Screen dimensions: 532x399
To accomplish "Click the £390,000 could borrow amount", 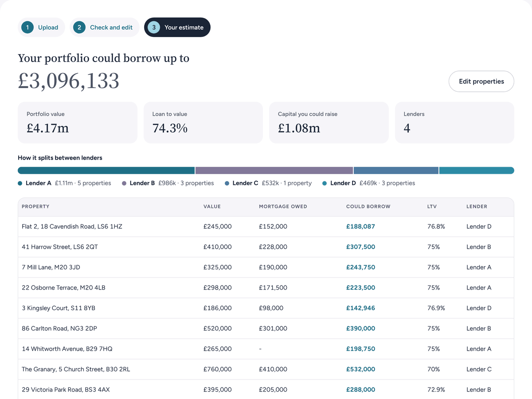I will pos(360,329).
